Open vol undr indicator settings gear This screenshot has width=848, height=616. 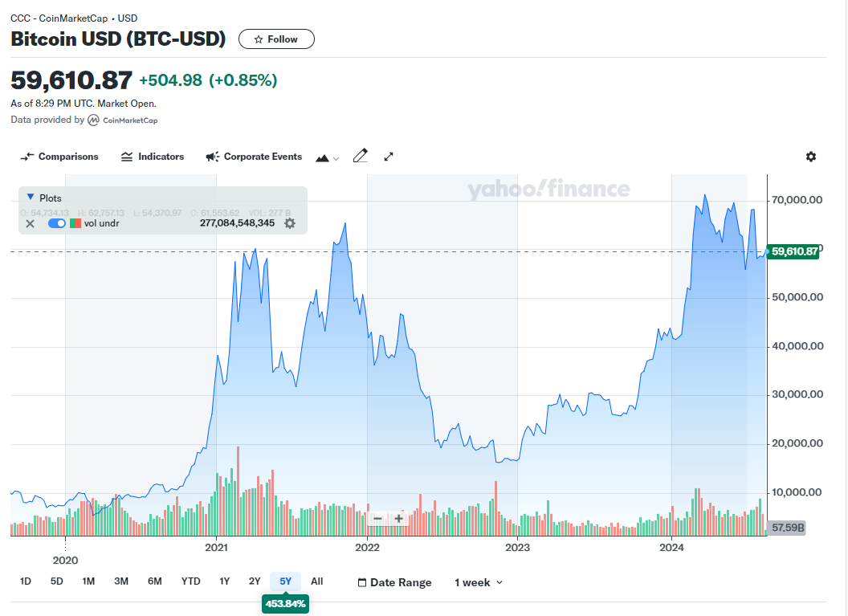(x=290, y=223)
